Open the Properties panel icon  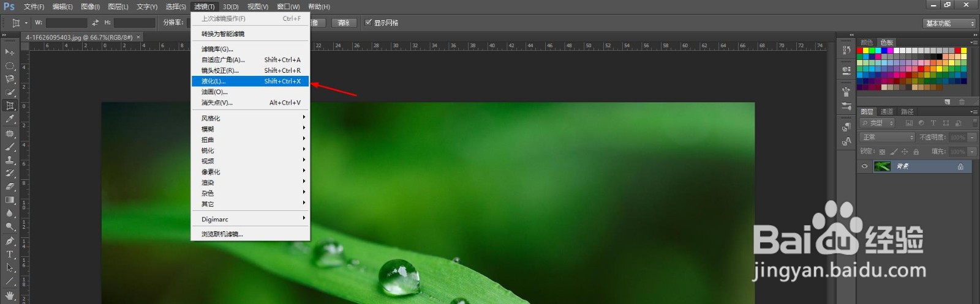846,71
